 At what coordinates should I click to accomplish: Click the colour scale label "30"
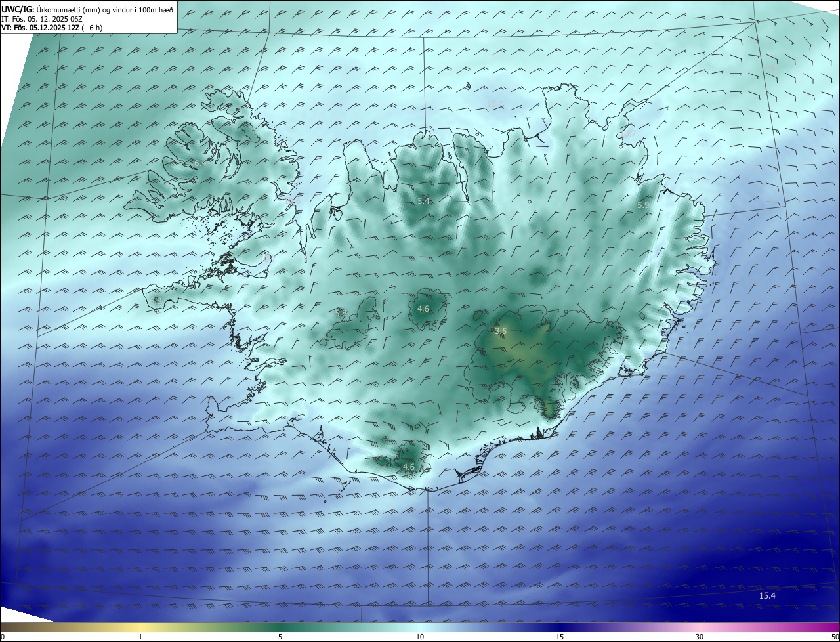coord(700,637)
